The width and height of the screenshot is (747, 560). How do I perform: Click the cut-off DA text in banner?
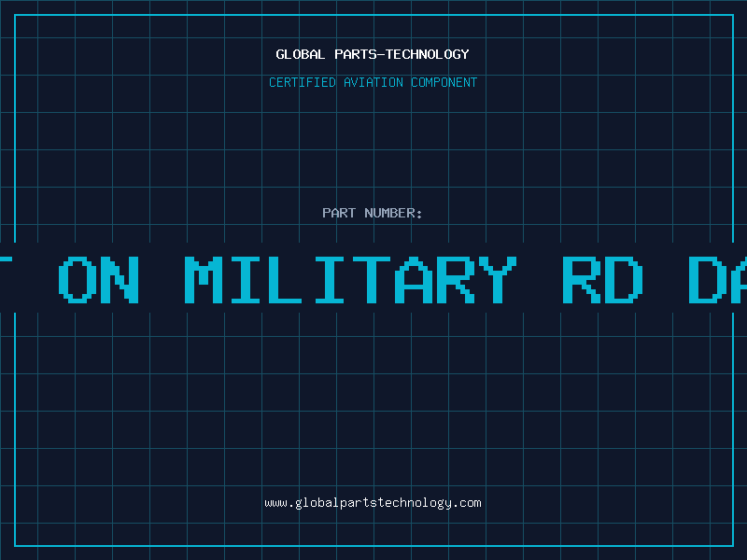[717, 280]
